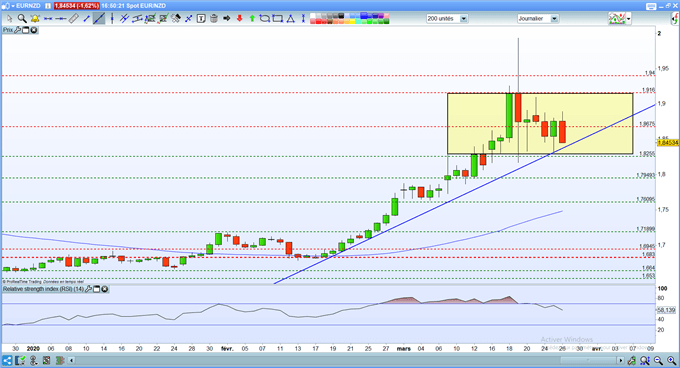This screenshot has width=680, height=368.
Task: Close the Prix price panel
Action: click(33, 30)
